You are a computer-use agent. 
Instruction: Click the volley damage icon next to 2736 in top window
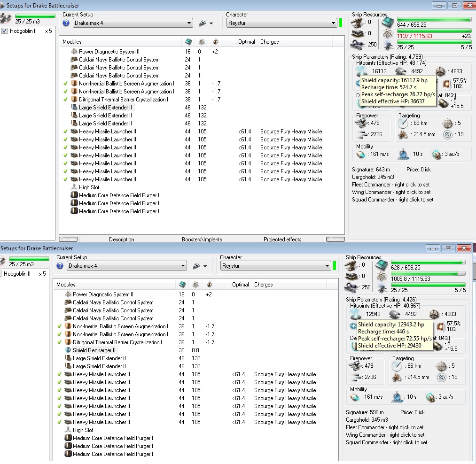pos(362,134)
